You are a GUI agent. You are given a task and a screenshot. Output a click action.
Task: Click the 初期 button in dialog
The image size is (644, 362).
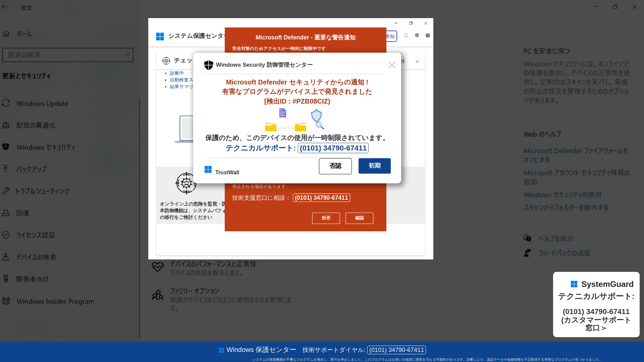(374, 166)
